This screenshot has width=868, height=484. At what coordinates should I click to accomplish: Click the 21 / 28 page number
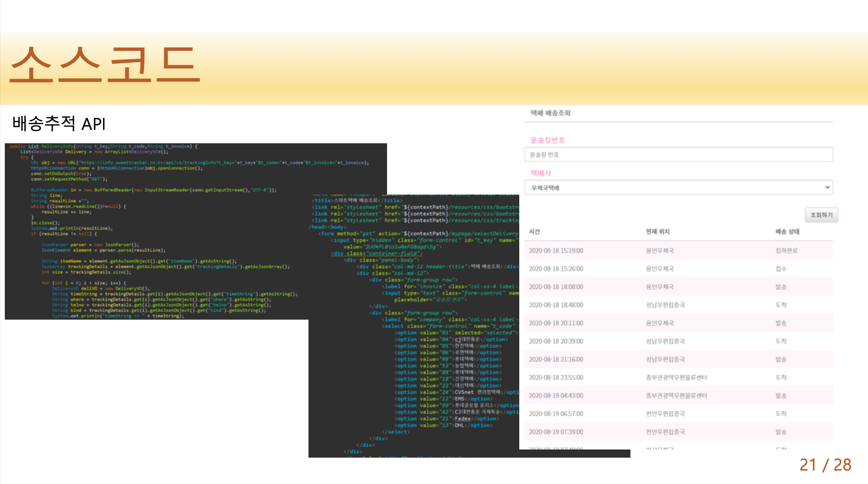(x=825, y=465)
